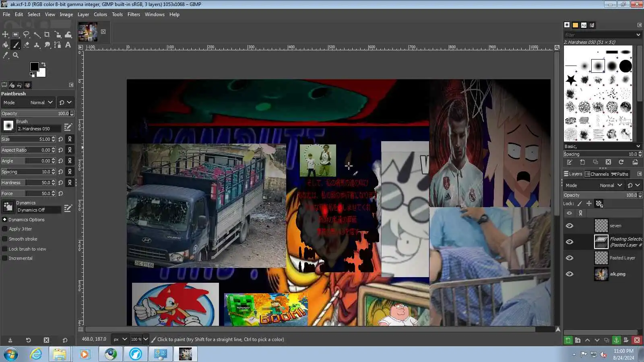Delete the selected brush
Viewport: 644px width, 362px height.
(x=608, y=162)
